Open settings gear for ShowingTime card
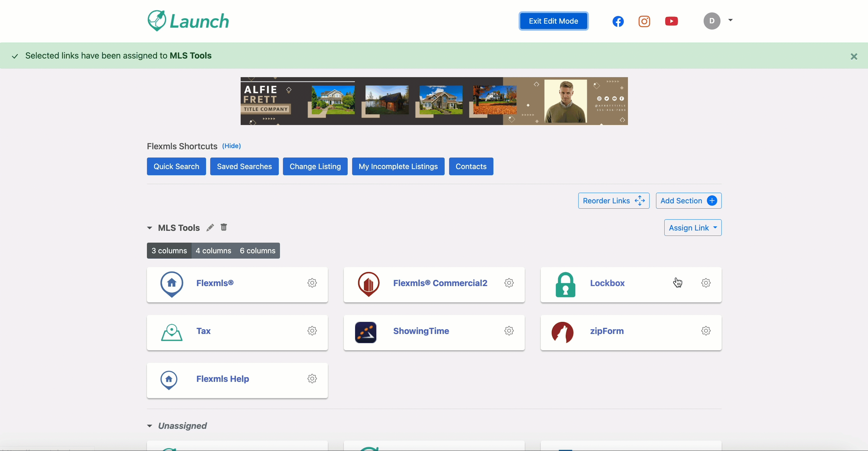This screenshot has height=451, width=868. [x=509, y=330]
